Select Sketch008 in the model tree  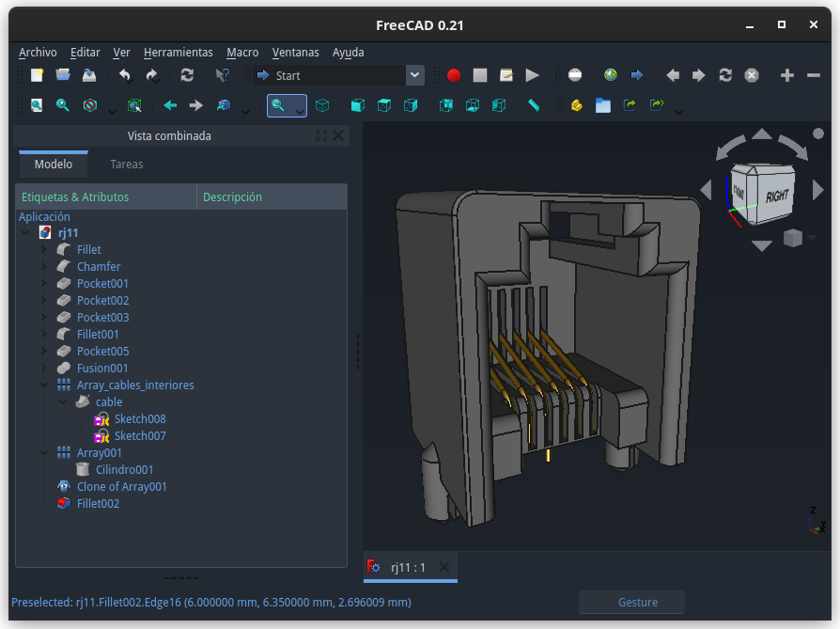click(x=140, y=418)
